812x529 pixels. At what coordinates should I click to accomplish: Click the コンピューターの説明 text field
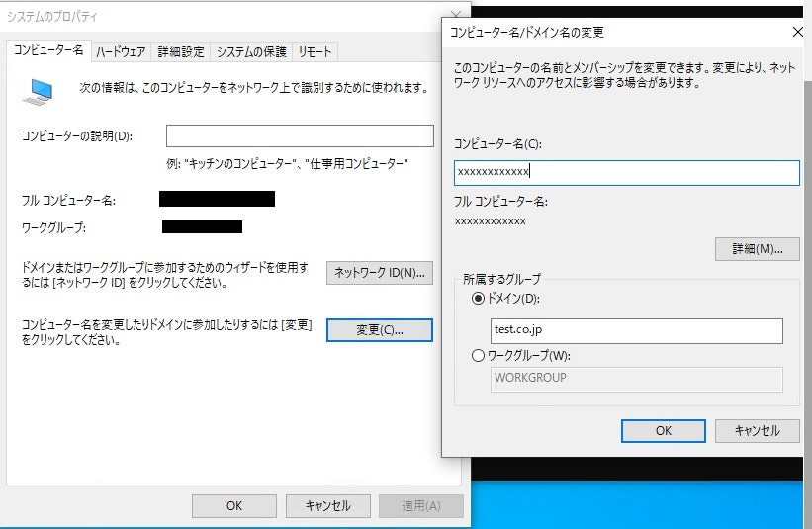(300, 136)
